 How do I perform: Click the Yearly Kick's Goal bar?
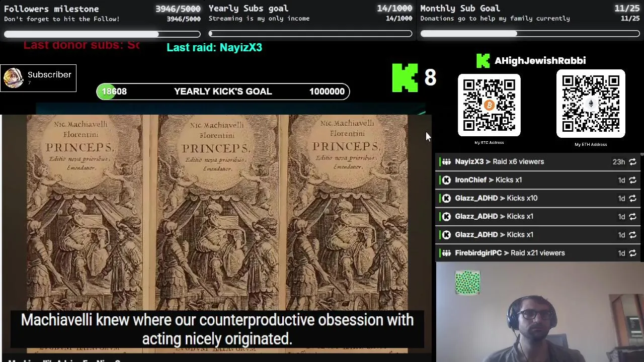(x=223, y=92)
